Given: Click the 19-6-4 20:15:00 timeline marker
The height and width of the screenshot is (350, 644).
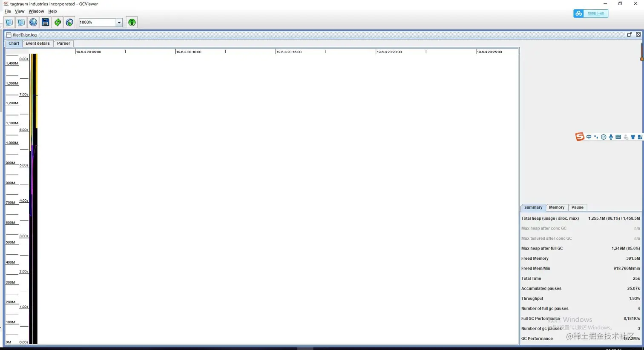Looking at the screenshot, I should (289, 52).
